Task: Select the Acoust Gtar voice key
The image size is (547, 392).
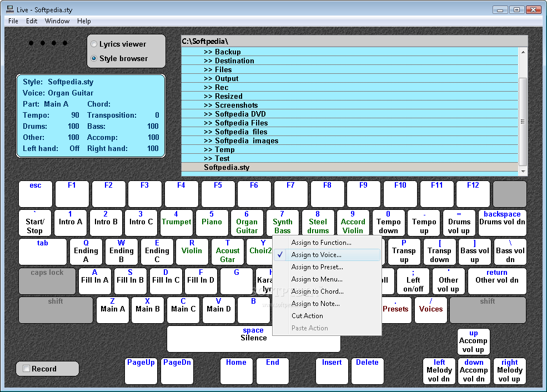Action: (x=228, y=252)
